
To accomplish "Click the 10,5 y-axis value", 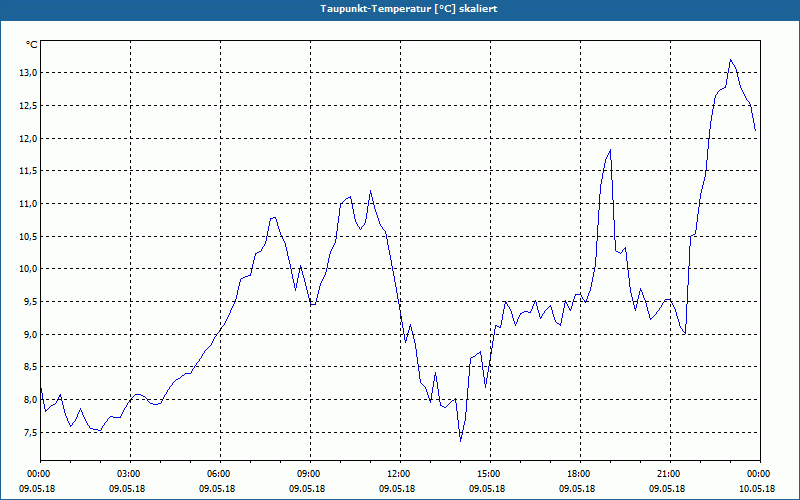I will pos(29,237).
